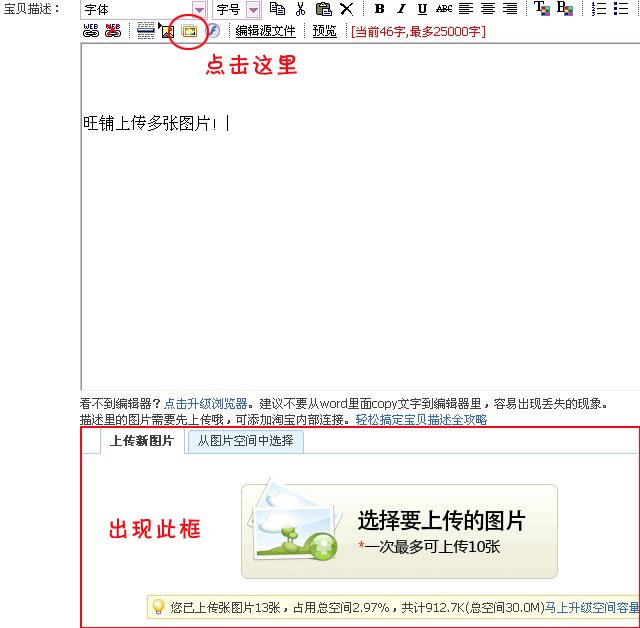Click the lightbulb tip icon
Viewport: 640px width, 628px height.
pyautogui.click(x=158, y=607)
